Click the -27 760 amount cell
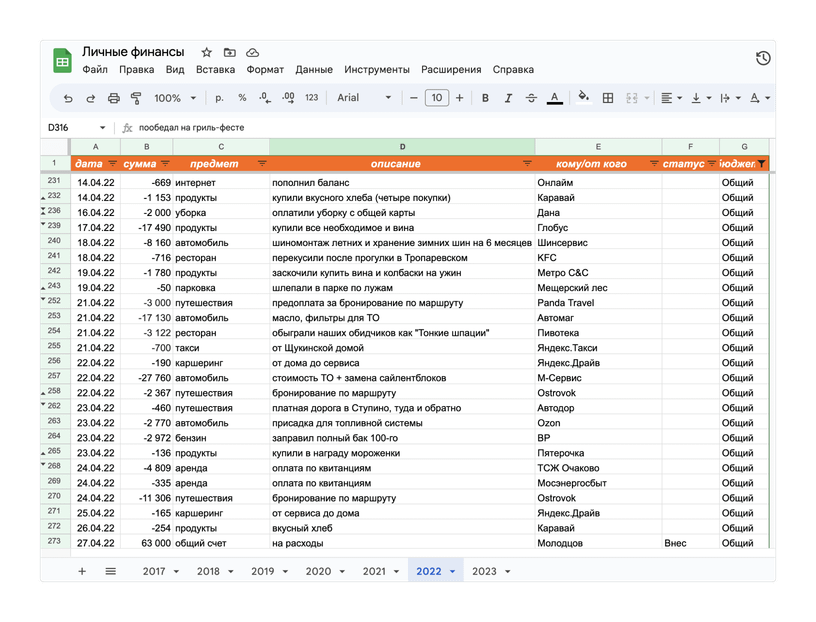Viewport: 816px width, 622px height. pos(147,378)
